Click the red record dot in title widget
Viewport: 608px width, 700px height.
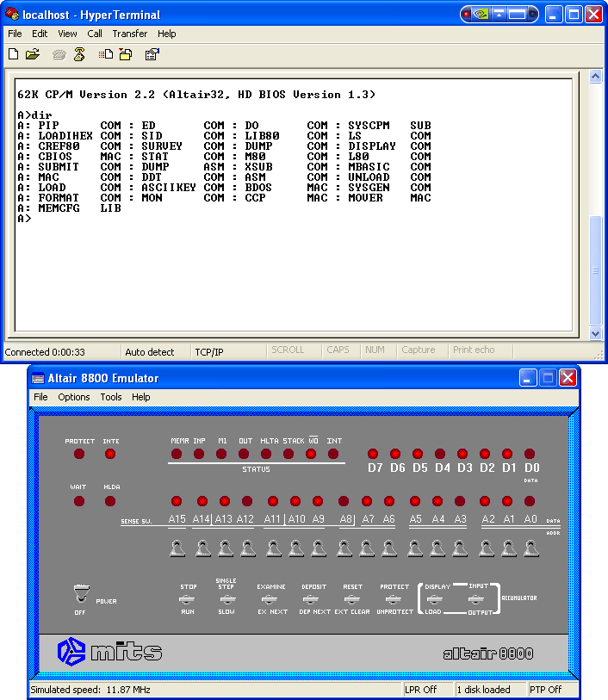pyautogui.click(x=467, y=15)
